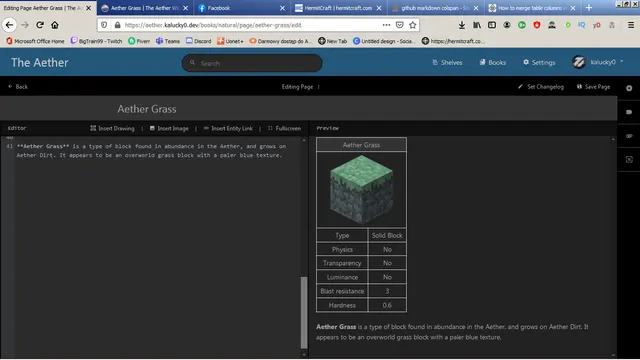
Task: Click the editor pane vertical scrollbar thumb
Action: (x=304, y=313)
